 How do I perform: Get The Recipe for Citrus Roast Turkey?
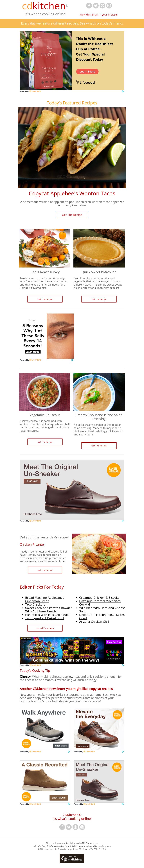coord(45,299)
